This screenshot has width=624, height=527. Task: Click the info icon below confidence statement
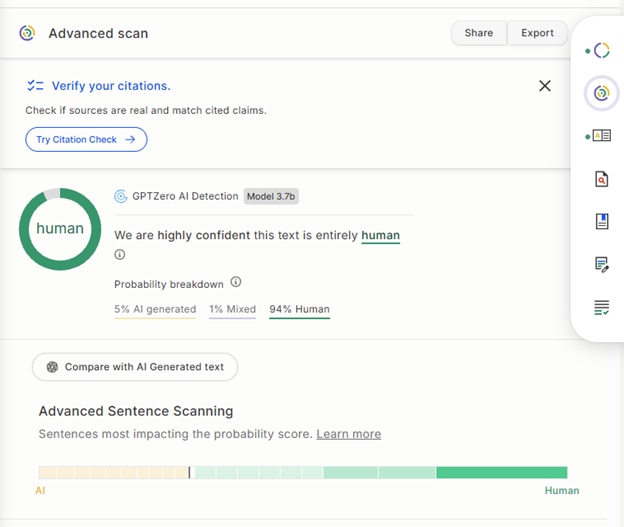pyautogui.click(x=120, y=254)
